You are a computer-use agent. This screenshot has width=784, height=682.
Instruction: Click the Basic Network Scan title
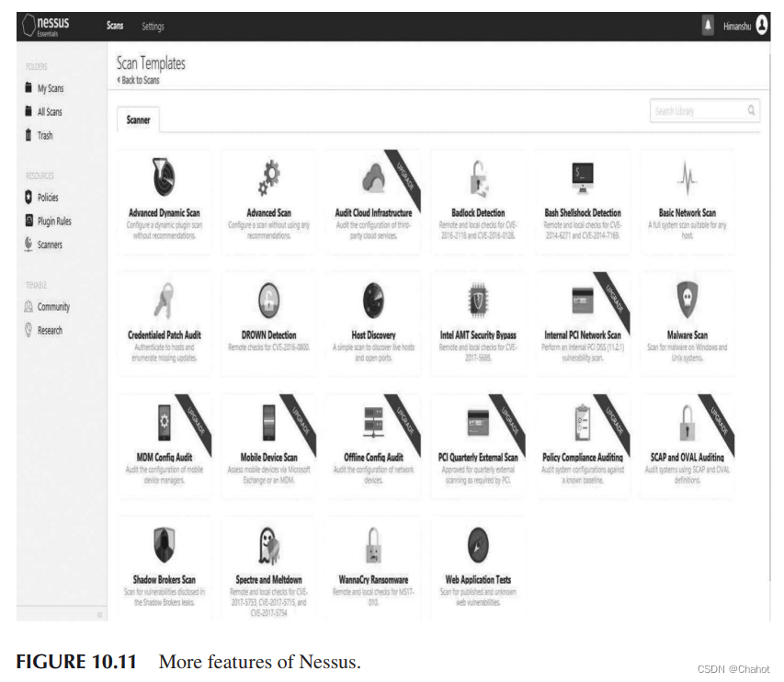[x=687, y=212]
